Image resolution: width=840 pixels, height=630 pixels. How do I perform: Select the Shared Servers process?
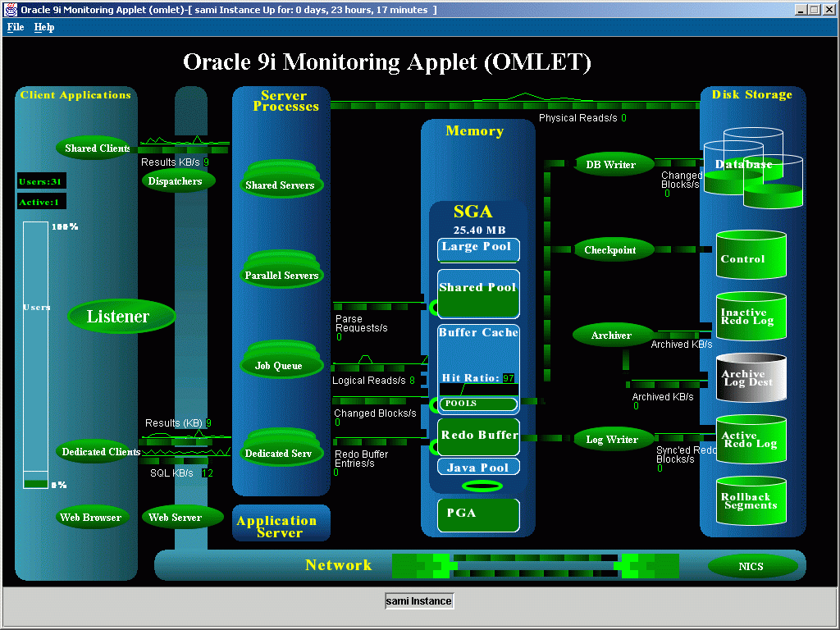coord(282,180)
